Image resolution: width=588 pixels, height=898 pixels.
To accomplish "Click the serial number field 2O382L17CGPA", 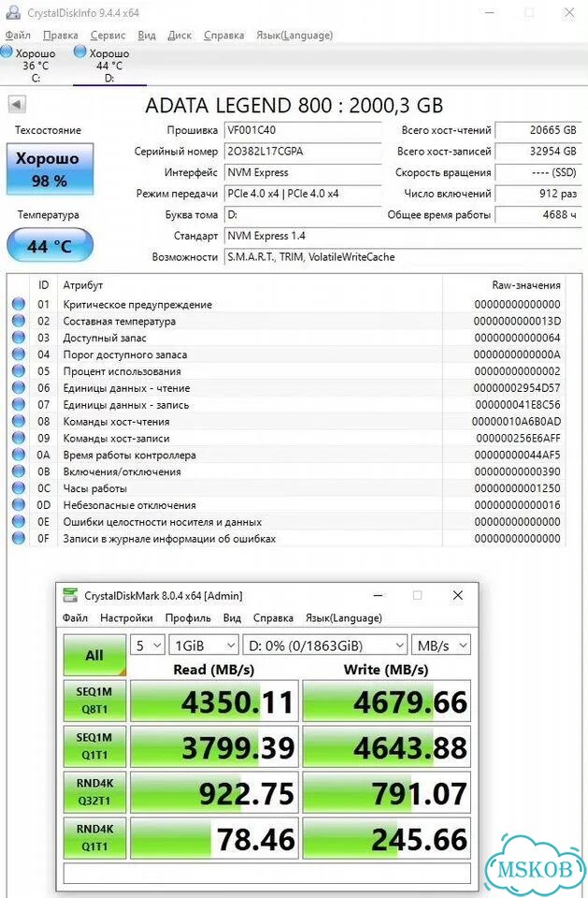I will click(x=303, y=152).
